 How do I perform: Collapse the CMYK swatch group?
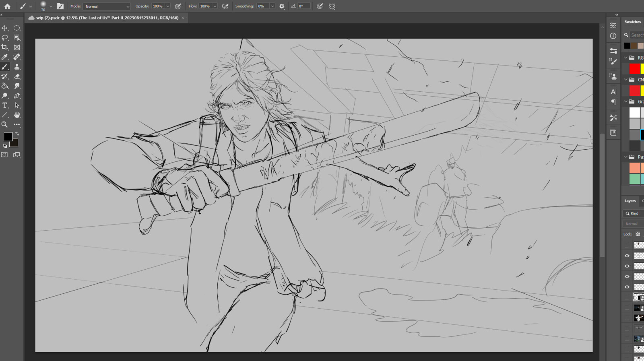click(x=625, y=80)
